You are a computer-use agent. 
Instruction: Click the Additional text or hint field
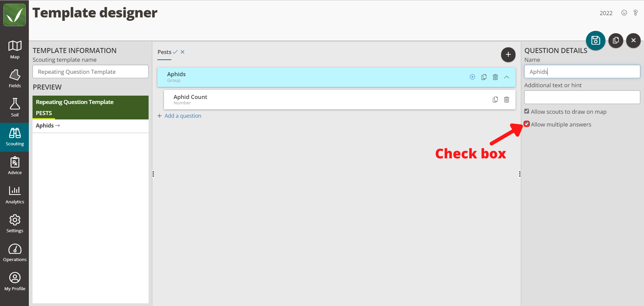[582, 97]
